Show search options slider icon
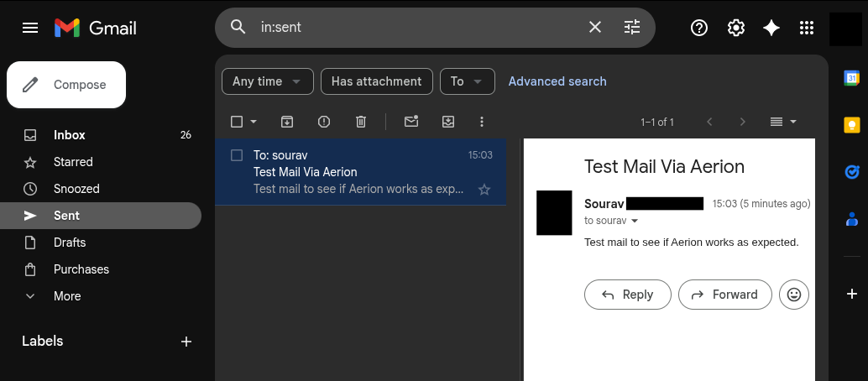 point(631,27)
